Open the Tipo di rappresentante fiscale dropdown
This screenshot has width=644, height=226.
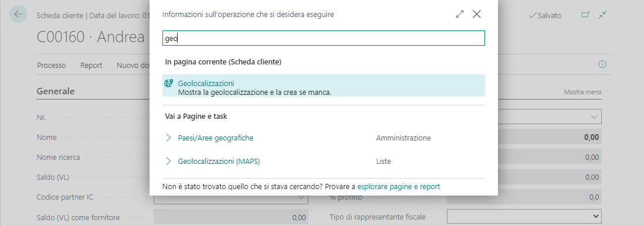524,216
